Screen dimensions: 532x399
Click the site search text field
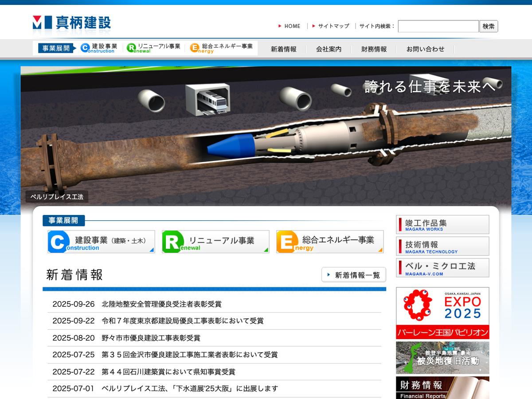point(438,26)
